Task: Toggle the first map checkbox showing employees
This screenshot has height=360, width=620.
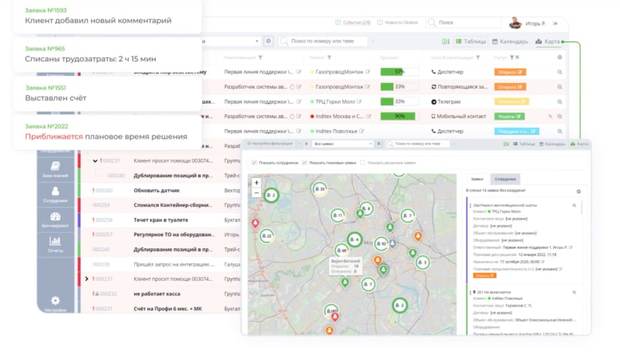Action: 254,163
